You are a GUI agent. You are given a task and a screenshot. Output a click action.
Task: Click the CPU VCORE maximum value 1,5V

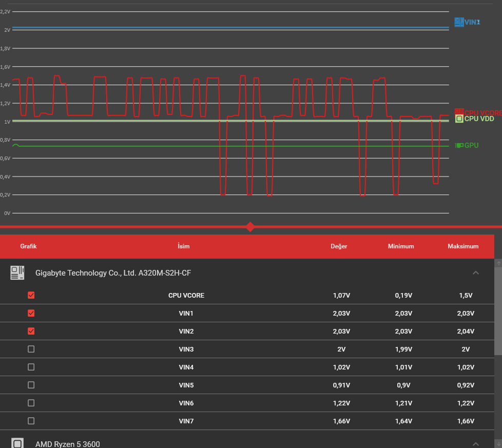click(466, 296)
